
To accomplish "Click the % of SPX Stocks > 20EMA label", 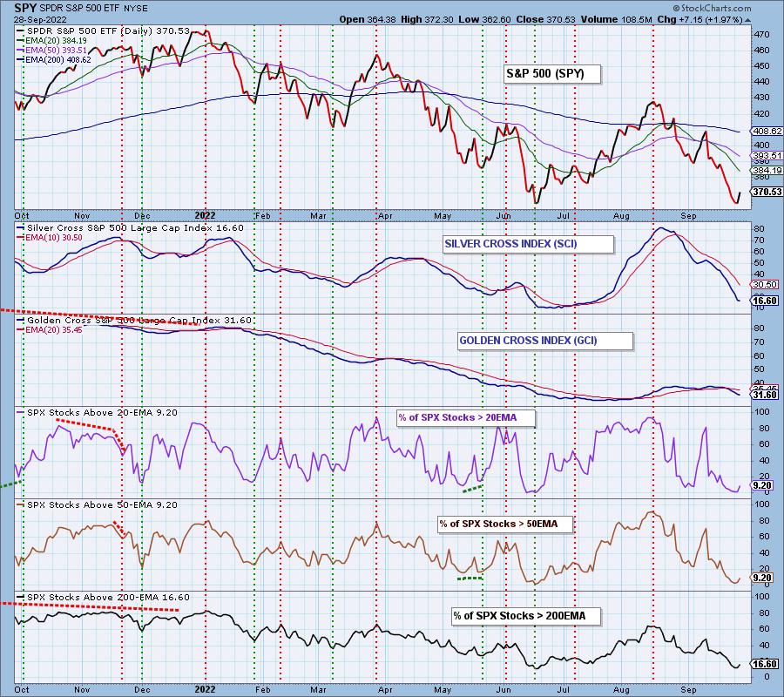I will click(x=465, y=417).
